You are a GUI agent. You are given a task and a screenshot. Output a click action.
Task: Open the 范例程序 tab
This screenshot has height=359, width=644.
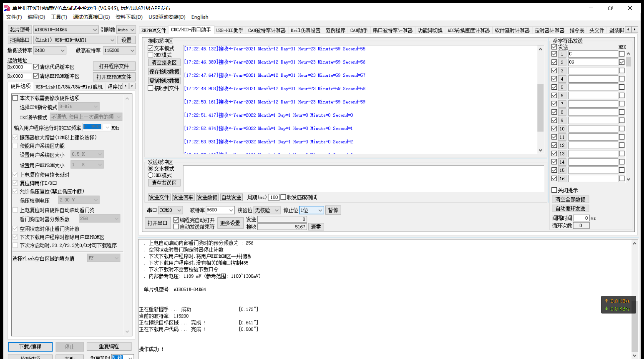pos(335,31)
